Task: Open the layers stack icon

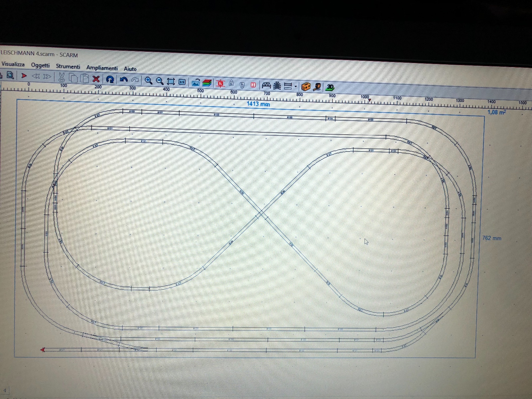Action: [x=207, y=83]
